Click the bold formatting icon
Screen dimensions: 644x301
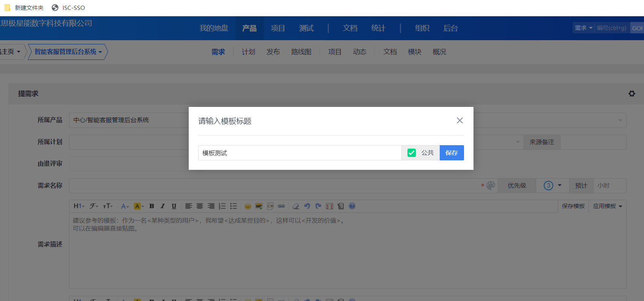(152, 206)
